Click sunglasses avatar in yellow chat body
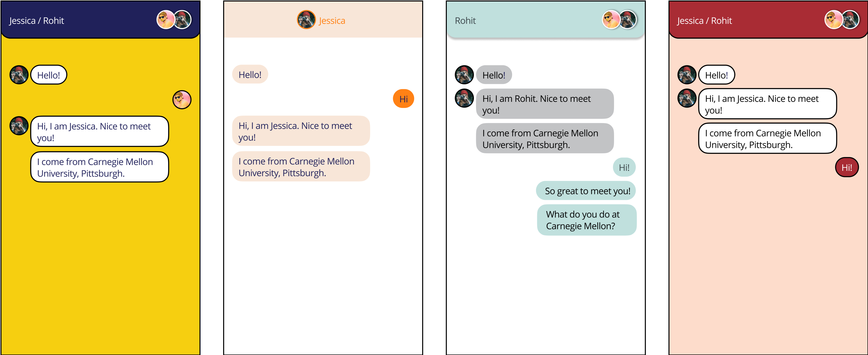This screenshot has height=355, width=868. (182, 99)
